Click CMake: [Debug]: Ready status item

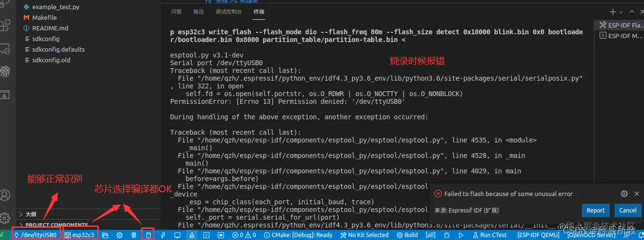(x=298, y=235)
